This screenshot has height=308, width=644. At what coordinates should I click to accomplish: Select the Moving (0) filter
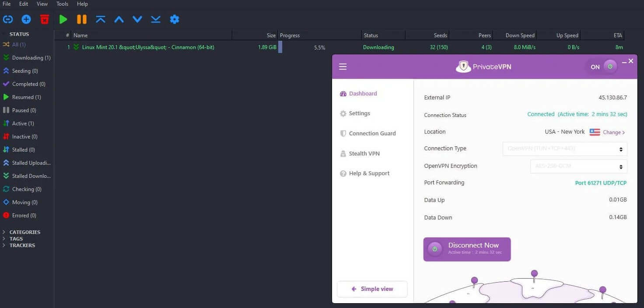(20, 202)
